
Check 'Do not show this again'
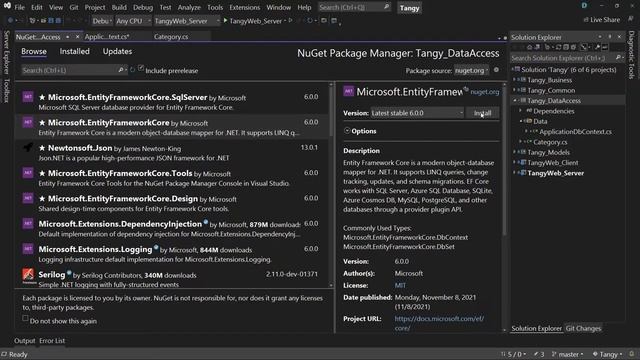[x=25, y=318]
